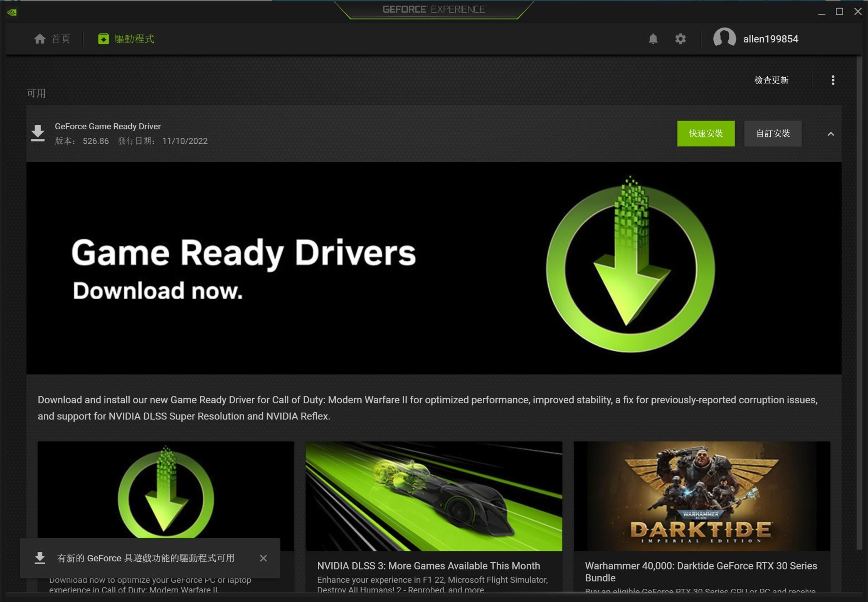Screen dimensions: 868x602
Task: Open the Warhammer 40,000 Darktide bundle thumbnail
Action: [x=702, y=496]
